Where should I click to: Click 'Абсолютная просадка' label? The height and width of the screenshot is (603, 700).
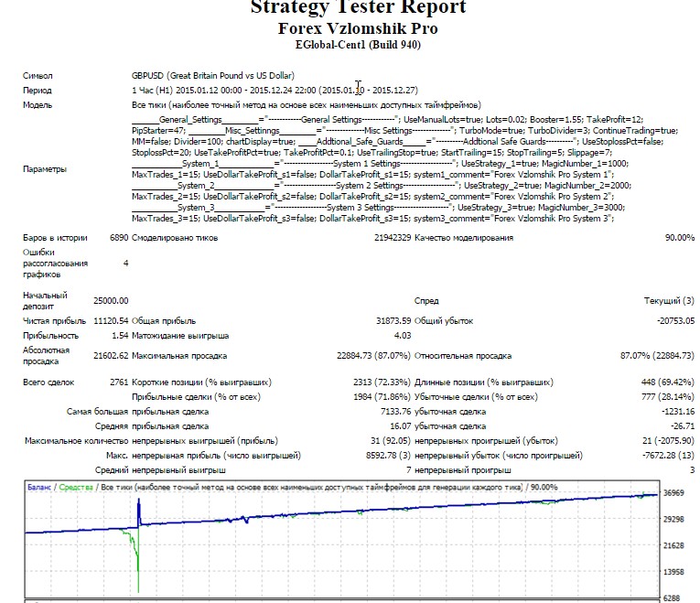coord(46,356)
